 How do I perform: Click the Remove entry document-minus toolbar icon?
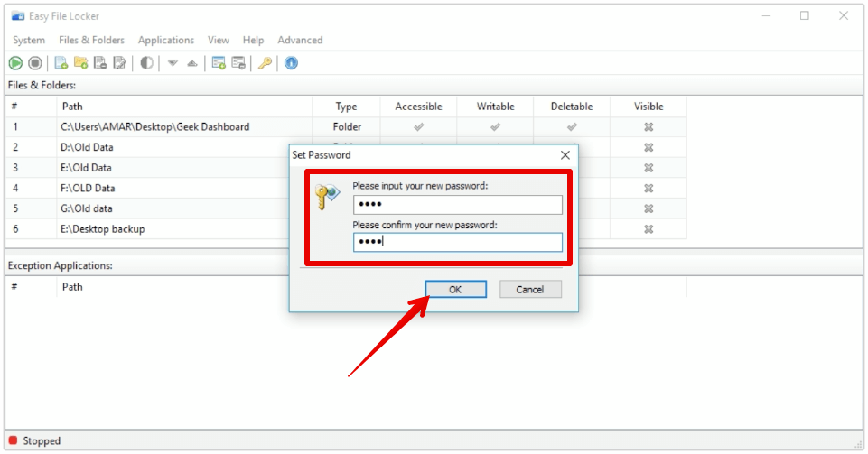(x=100, y=63)
